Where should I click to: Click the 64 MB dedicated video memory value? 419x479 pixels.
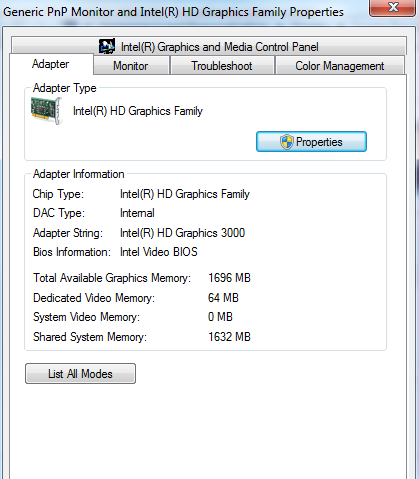click(x=223, y=298)
